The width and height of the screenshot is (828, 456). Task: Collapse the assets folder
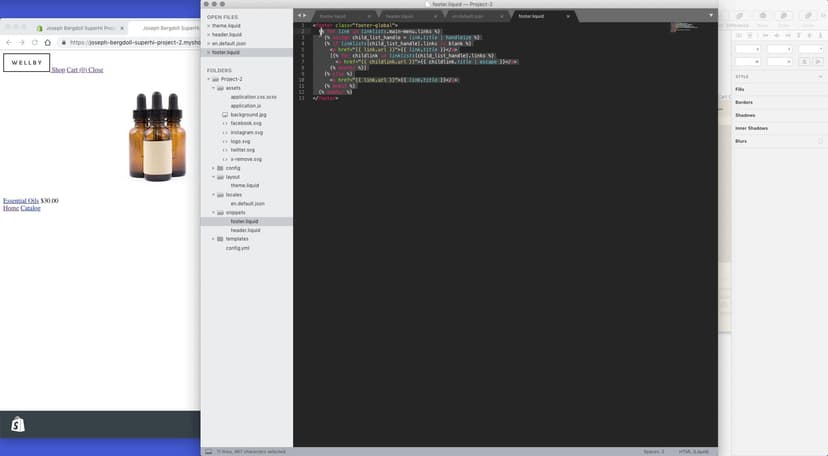pyautogui.click(x=213, y=88)
